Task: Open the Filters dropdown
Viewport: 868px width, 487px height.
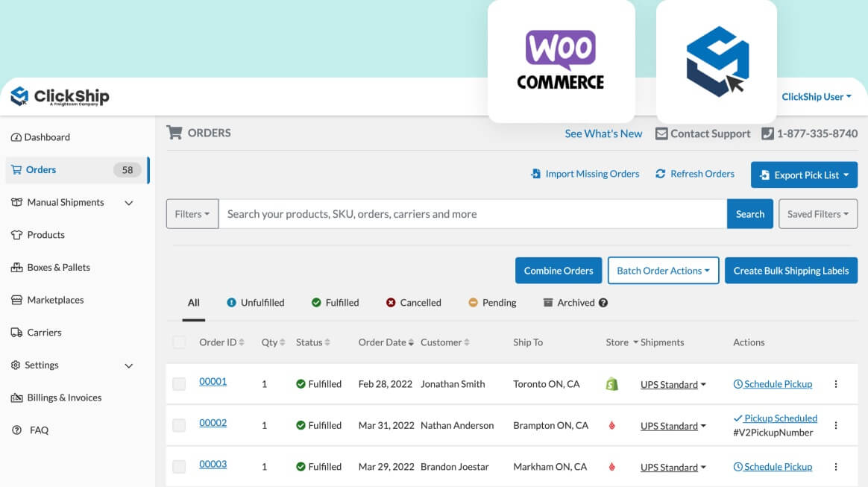Action: point(192,214)
